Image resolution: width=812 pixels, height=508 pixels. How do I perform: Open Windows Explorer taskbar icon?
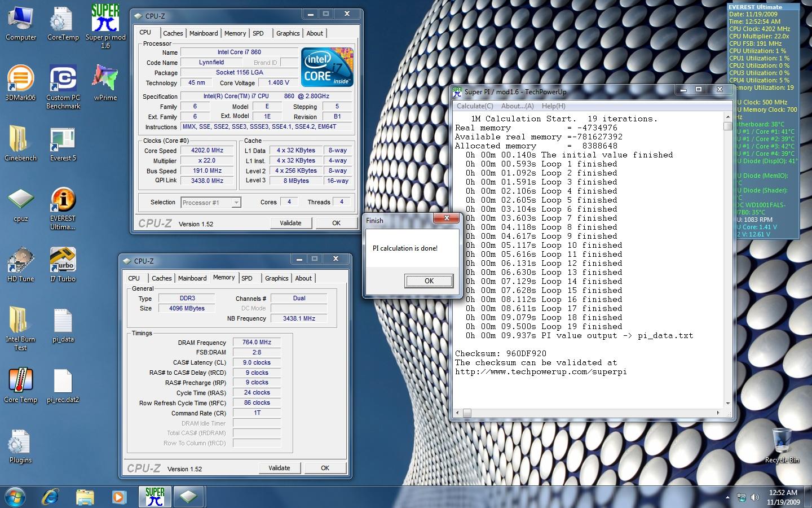tap(85, 497)
